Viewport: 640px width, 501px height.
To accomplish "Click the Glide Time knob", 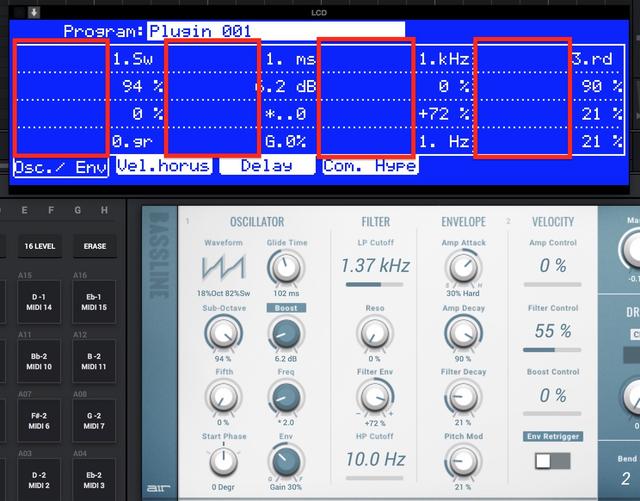I will point(286,268).
